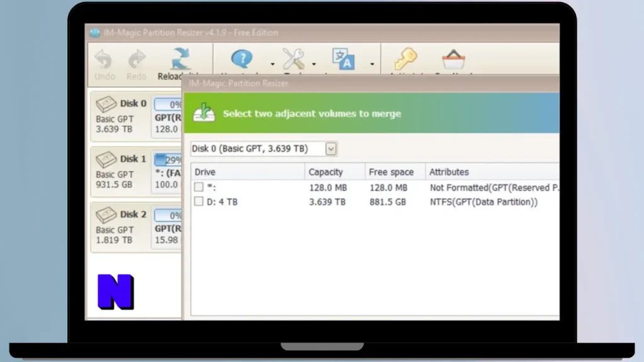644x362 pixels.
Task: Sort by the Attributes column header
Action: click(492, 172)
